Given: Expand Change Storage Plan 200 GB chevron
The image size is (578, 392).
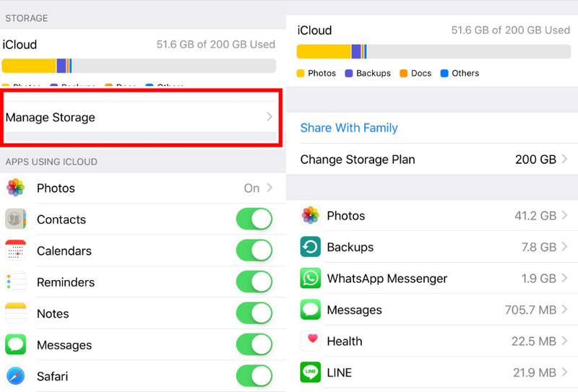Looking at the screenshot, I should pos(564,160).
